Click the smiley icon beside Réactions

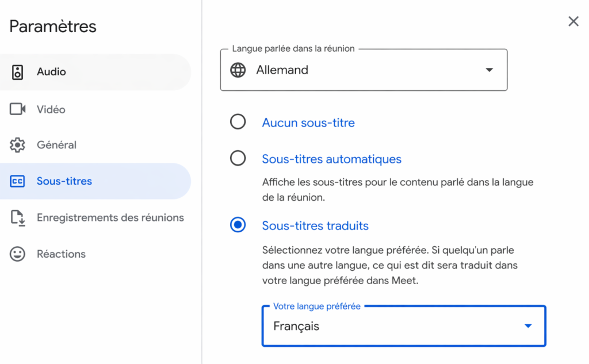18,254
